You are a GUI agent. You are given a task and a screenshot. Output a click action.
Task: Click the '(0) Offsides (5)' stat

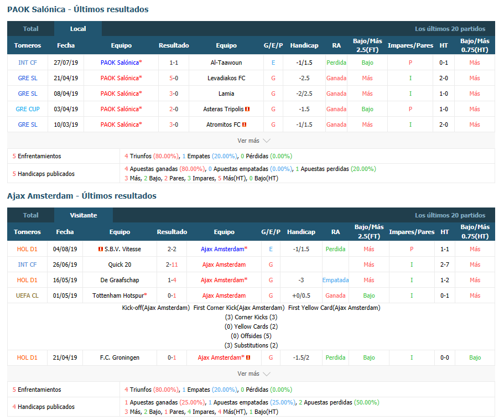pos(251,336)
